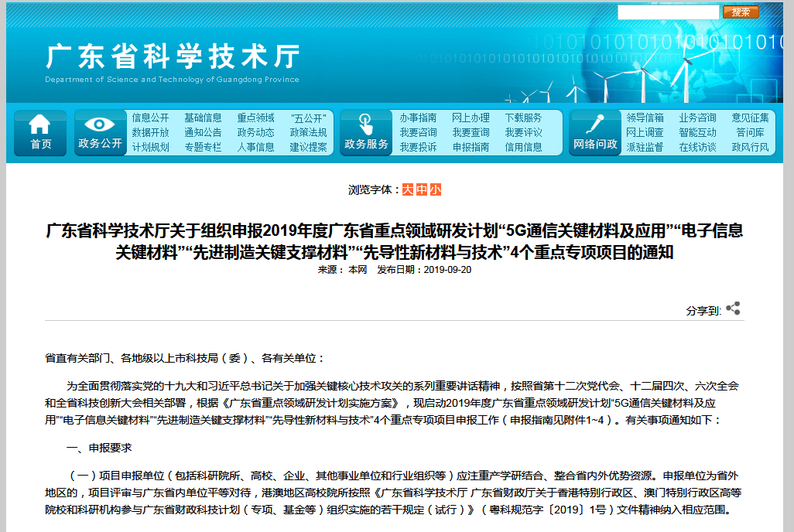Click the share icon beside 分享到
794x532 pixels.
pos(733,309)
